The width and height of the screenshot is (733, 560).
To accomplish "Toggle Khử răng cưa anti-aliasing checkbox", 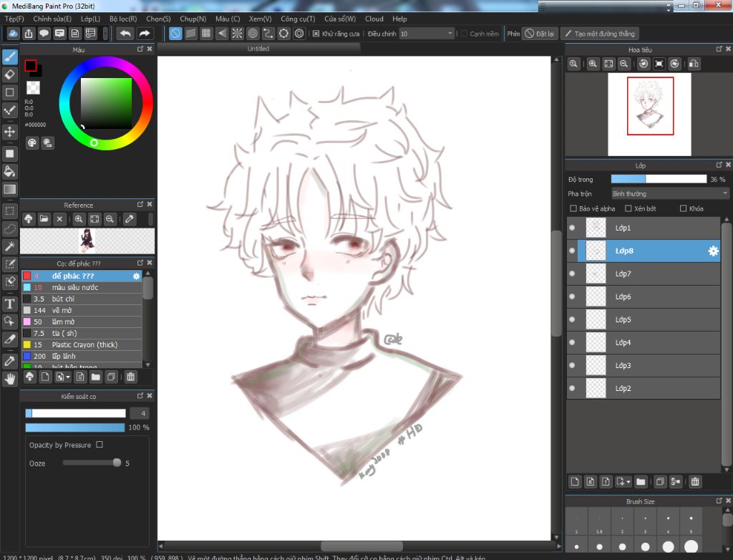I will tap(316, 34).
